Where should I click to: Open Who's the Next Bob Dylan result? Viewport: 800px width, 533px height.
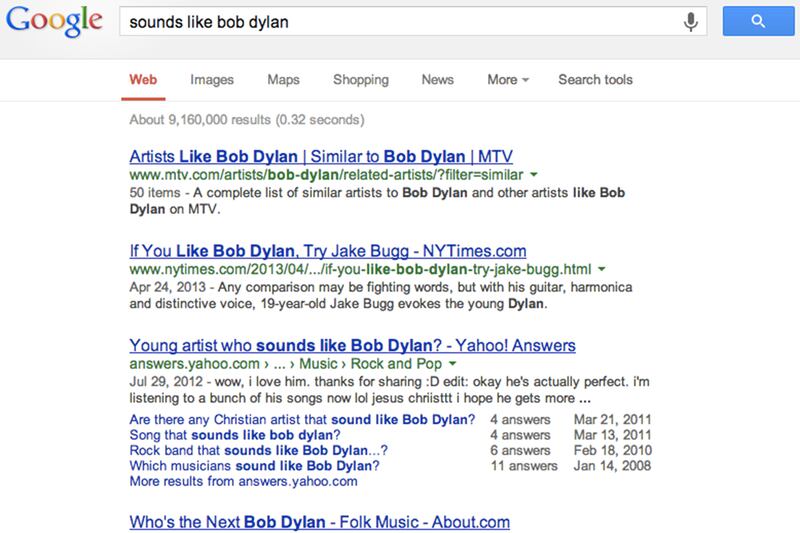click(x=320, y=522)
